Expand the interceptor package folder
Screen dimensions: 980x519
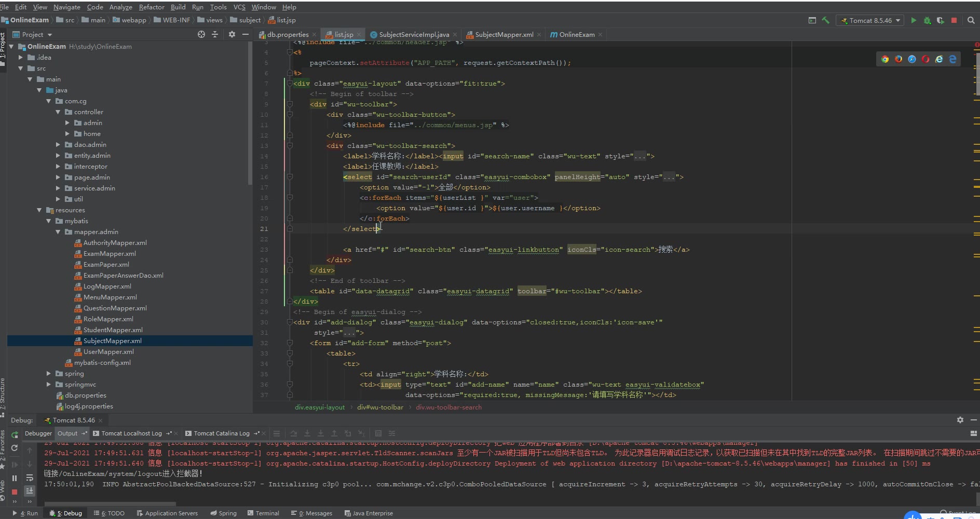click(58, 167)
